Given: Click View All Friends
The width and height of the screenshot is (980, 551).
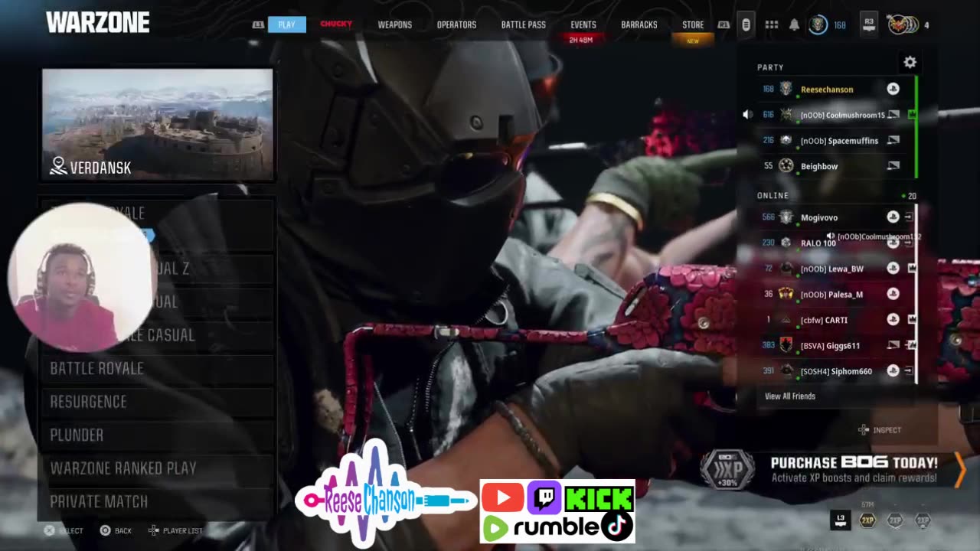Looking at the screenshot, I should pyautogui.click(x=790, y=396).
